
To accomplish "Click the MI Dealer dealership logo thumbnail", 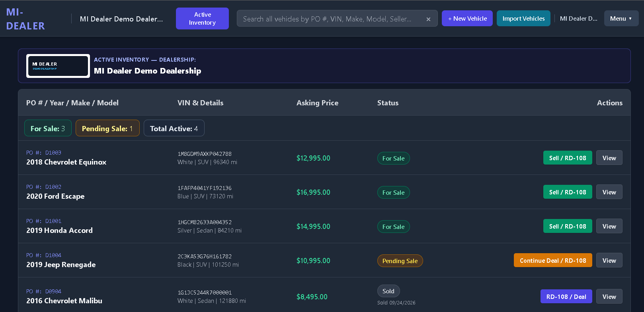I will coord(58,66).
